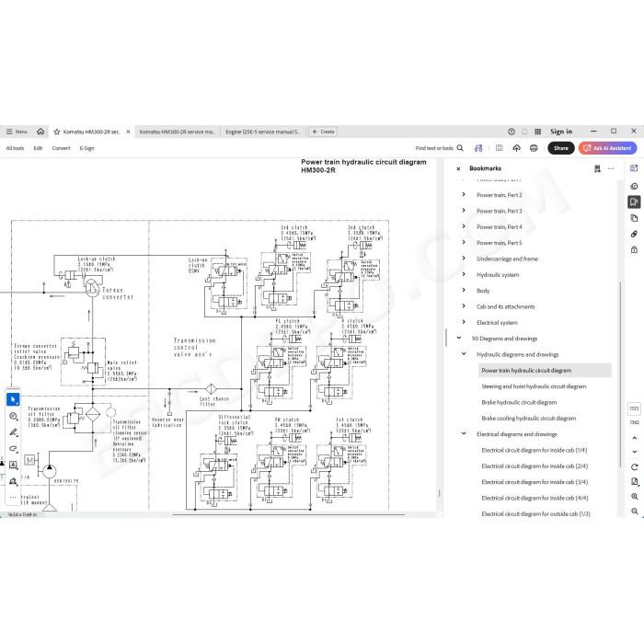Switch to the Engine 125E-5 service manual tab
This screenshot has height=644, width=644.
[263, 132]
